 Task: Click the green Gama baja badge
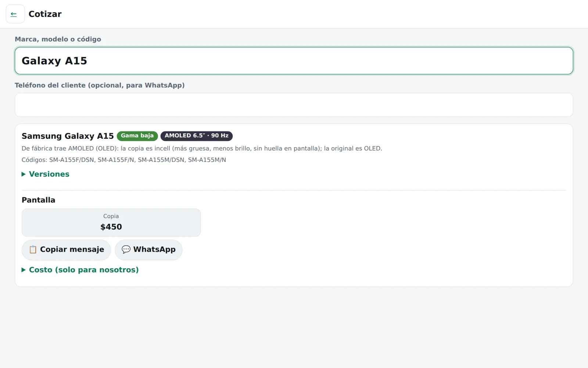tap(137, 136)
